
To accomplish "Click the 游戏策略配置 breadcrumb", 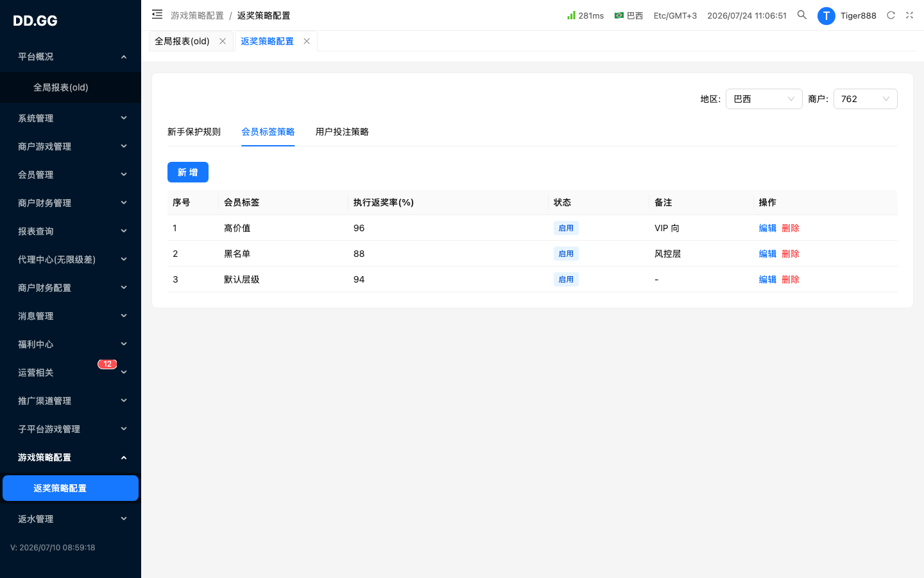I will [197, 15].
